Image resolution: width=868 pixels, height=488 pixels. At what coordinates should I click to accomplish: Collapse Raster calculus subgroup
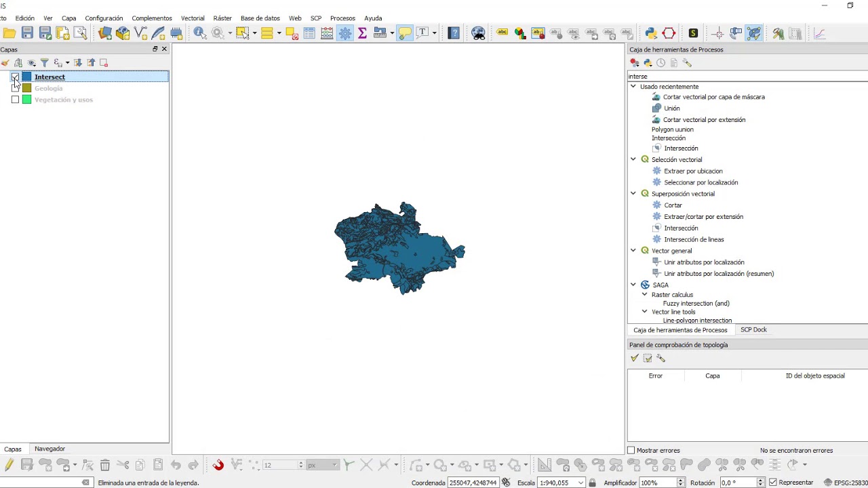[x=645, y=294]
